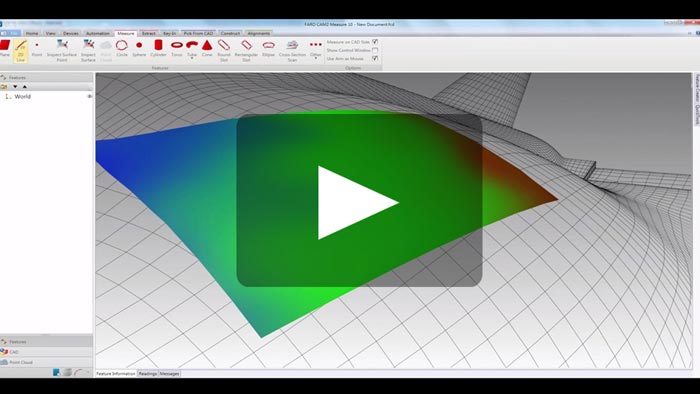Viewport: 700px width, 394px height.
Task: Open the Feature Information bottom tab
Action: pos(116,373)
